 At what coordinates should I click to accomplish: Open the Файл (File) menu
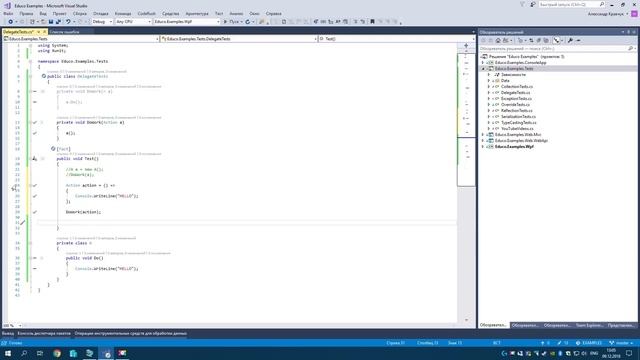coord(8,13)
